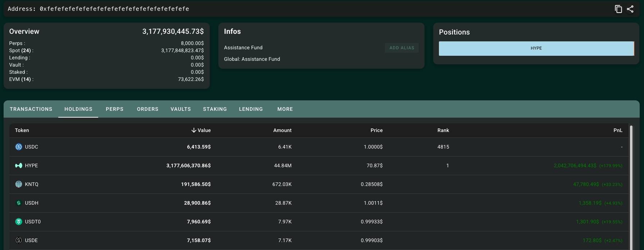Sort holdings by Token column header

coord(22,130)
